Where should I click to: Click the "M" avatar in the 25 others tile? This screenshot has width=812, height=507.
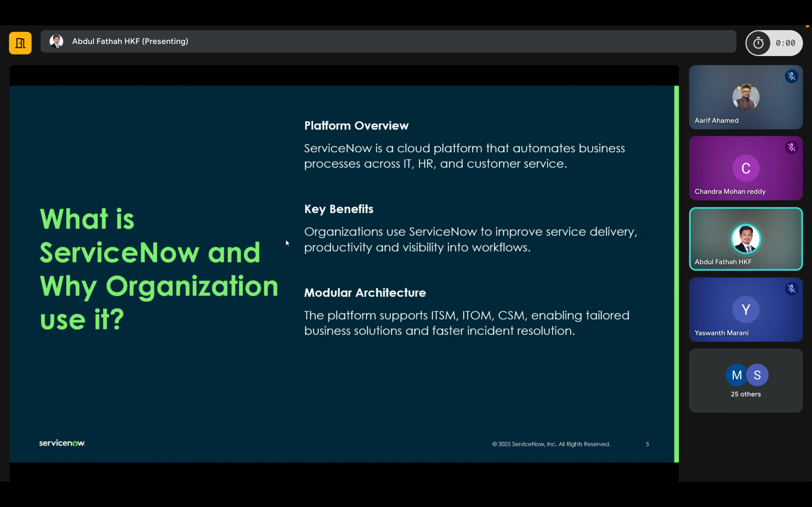click(737, 375)
